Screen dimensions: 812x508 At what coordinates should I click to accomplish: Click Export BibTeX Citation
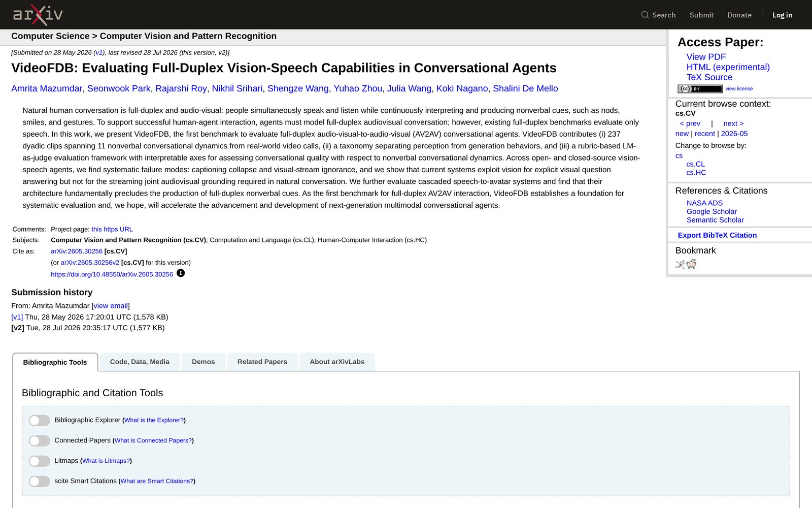(x=717, y=235)
